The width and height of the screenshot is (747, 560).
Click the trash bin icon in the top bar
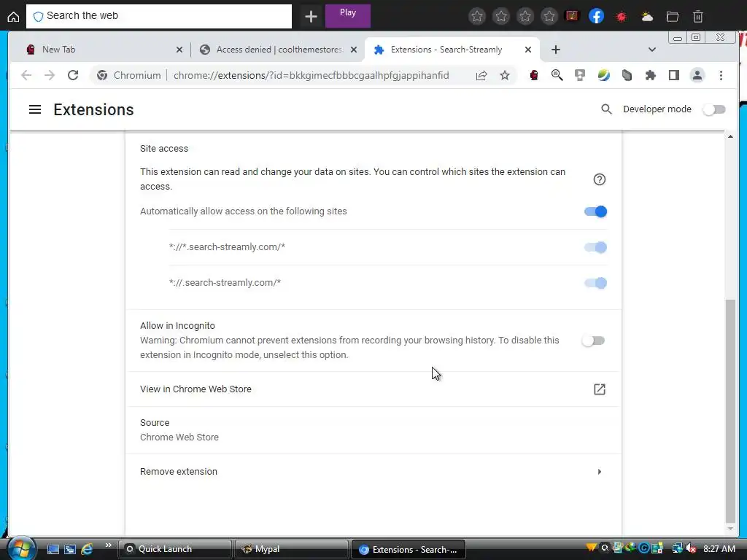point(697,17)
